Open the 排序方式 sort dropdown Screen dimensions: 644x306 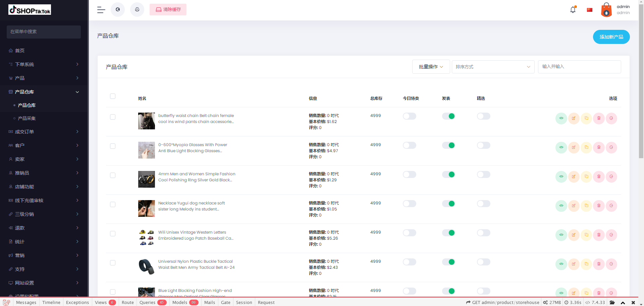tap(493, 67)
